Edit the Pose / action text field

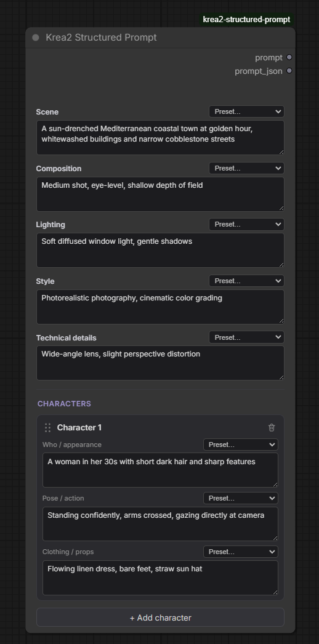(x=160, y=524)
